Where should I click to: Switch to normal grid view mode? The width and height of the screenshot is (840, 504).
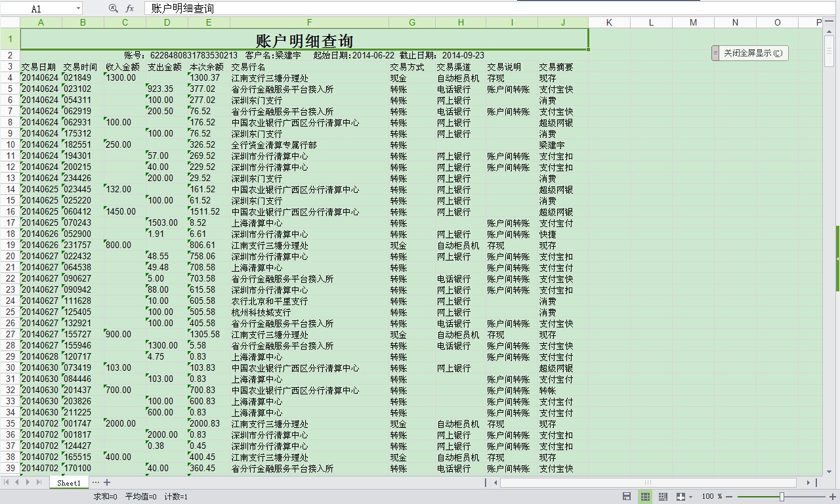(x=645, y=497)
